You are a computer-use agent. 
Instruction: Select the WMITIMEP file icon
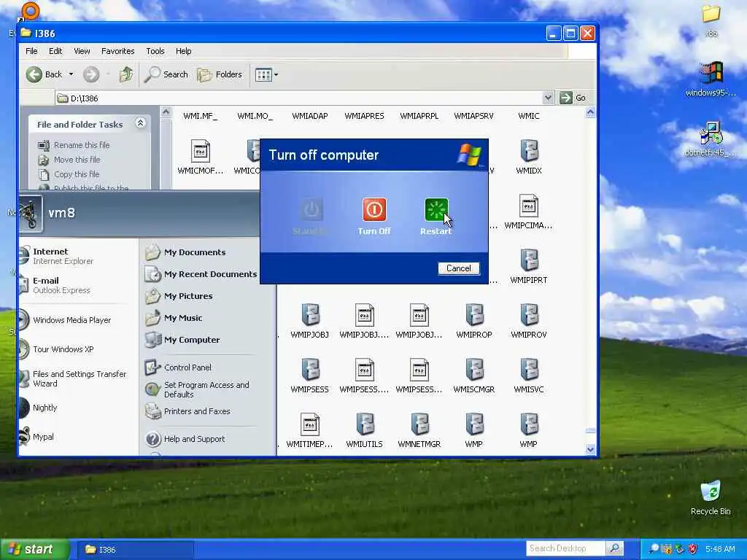(309, 425)
